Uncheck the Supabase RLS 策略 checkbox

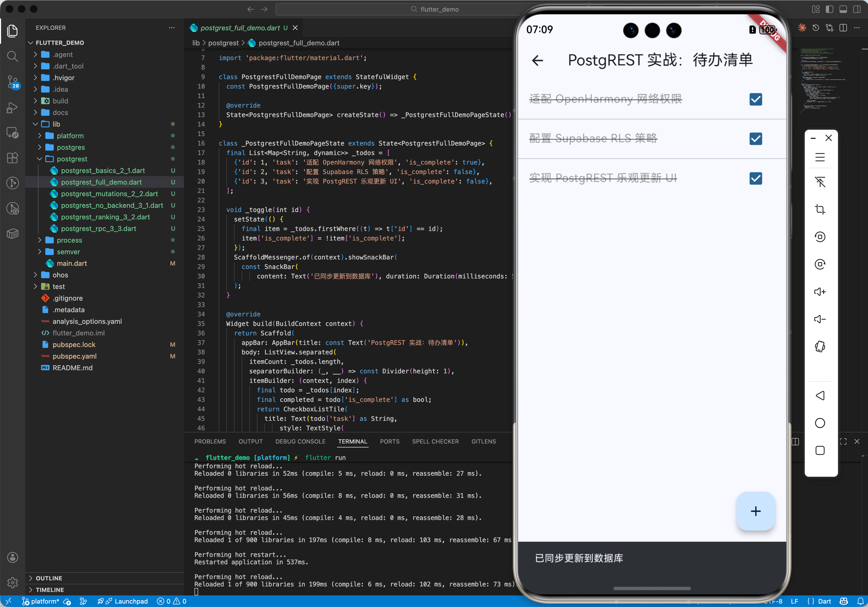click(x=755, y=139)
